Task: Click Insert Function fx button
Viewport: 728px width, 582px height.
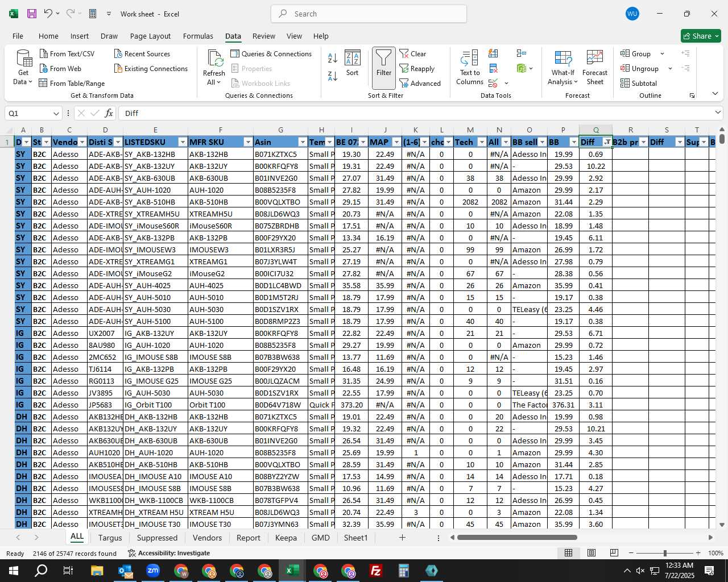Action: click(x=109, y=113)
